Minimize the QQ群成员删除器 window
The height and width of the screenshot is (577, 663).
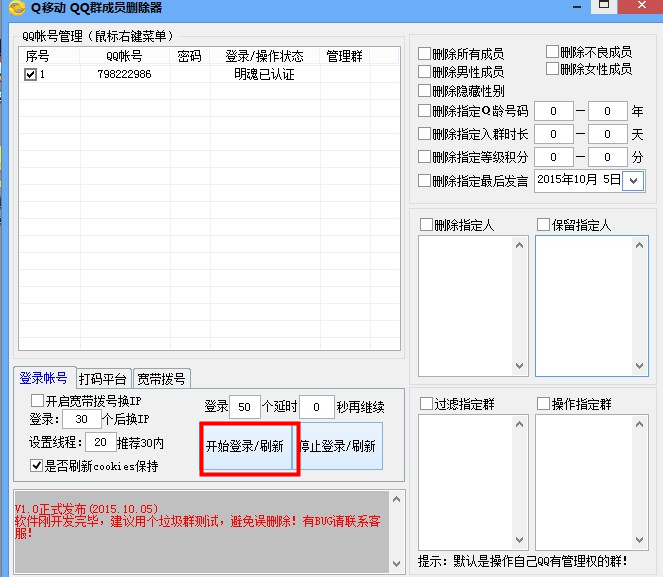point(576,7)
